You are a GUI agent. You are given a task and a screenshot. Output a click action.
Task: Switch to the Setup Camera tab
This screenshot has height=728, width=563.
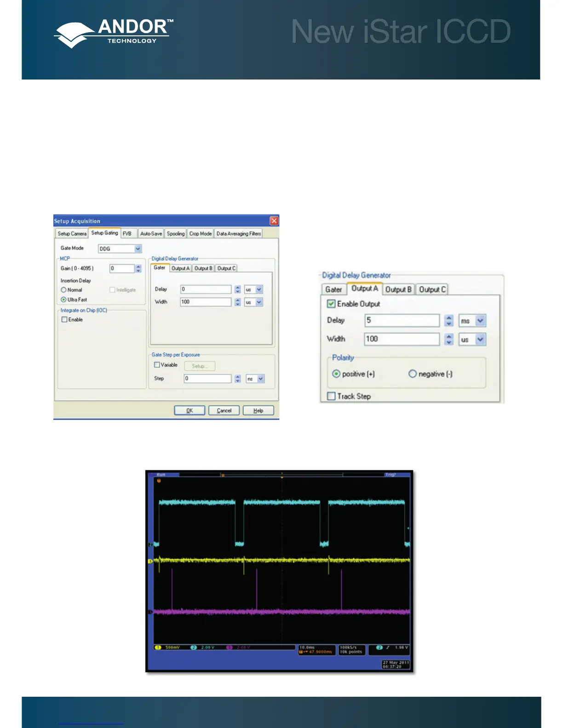pyautogui.click(x=72, y=233)
